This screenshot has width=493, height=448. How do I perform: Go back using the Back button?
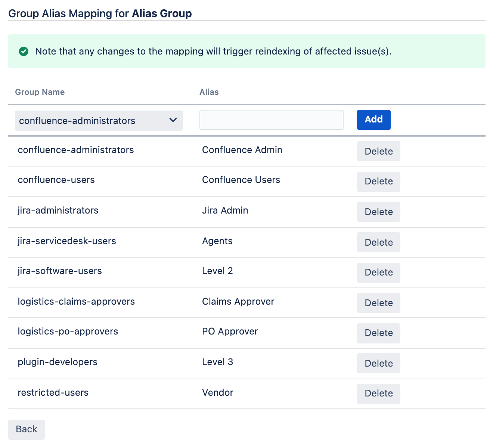[x=27, y=429]
